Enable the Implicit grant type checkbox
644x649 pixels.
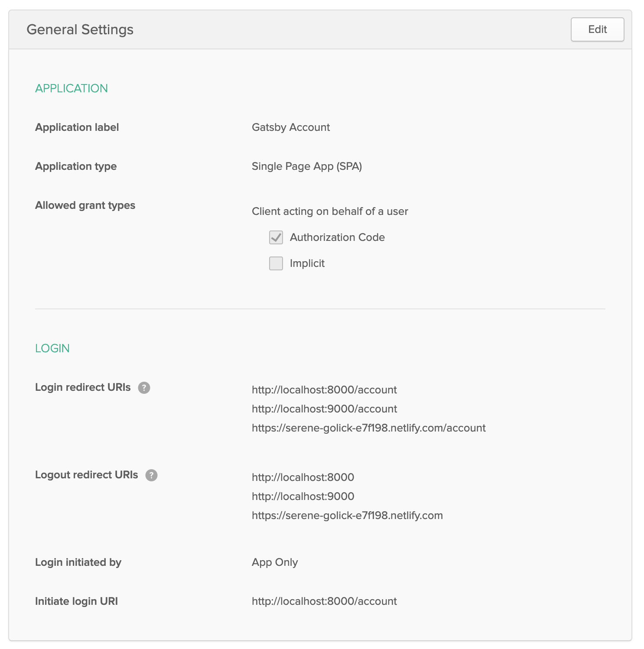click(276, 263)
